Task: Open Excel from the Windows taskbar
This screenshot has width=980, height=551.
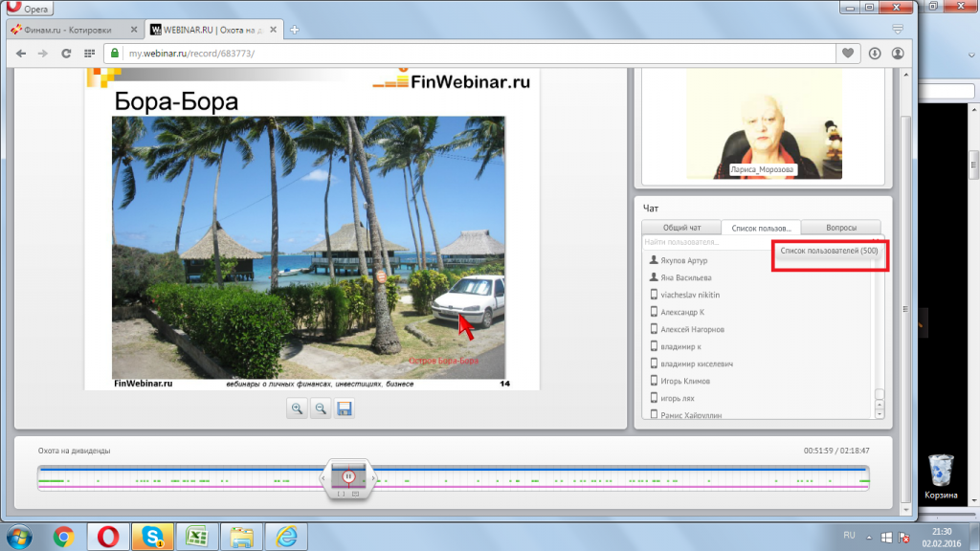Action: click(195, 536)
